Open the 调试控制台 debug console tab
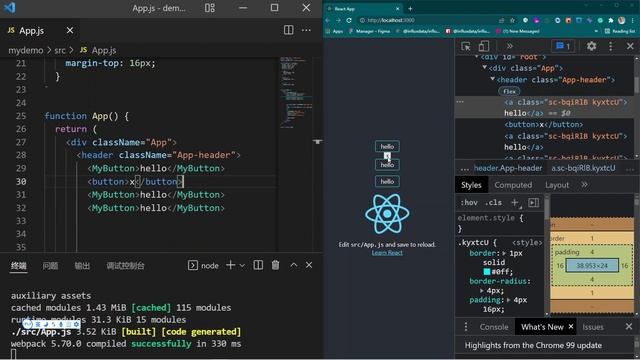Image resolution: width=640 pixels, height=360 pixels. [125, 266]
